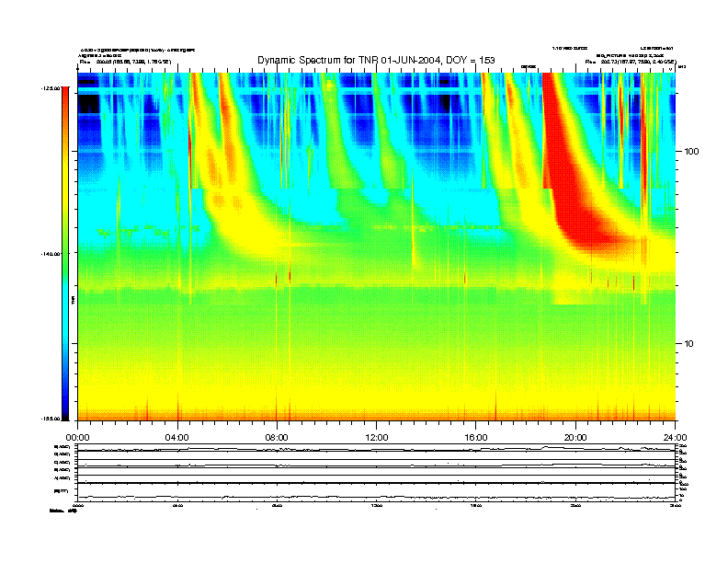This screenshot has height=563, width=728.
Task: Click the "kHz" unit label at top right
Action: [681, 67]
